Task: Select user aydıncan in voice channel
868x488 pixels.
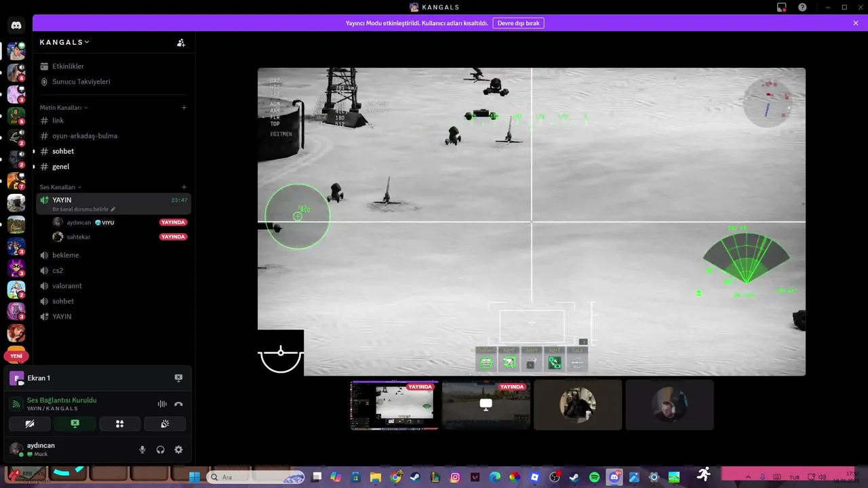Action: 79,222
